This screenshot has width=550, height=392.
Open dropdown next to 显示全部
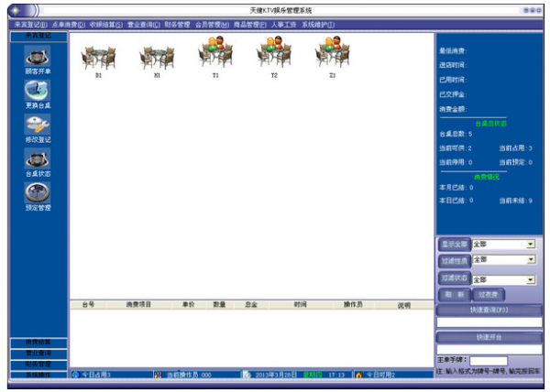click(531, 245)
